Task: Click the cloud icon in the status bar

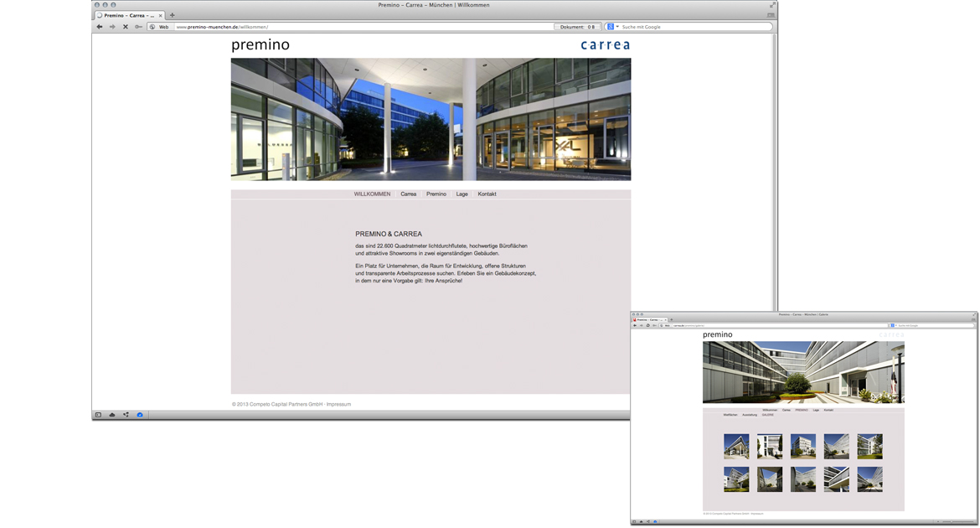Action: pyautogui.click(x=112, y=415)
